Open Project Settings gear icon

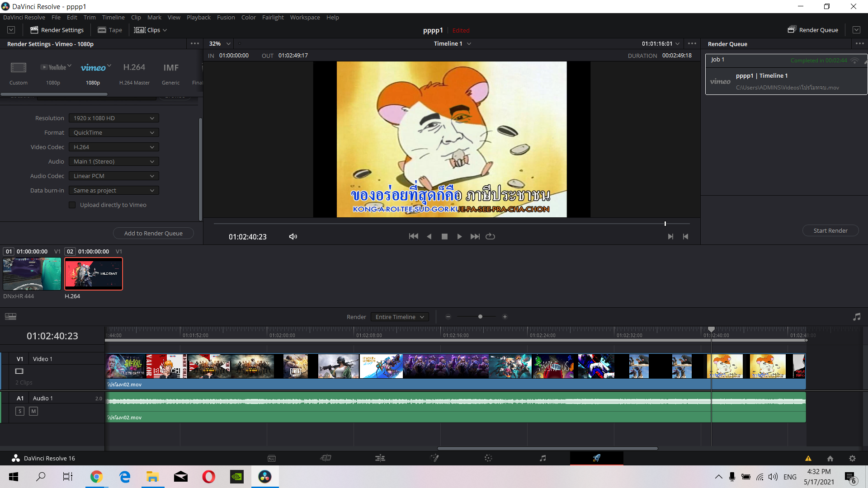pyautogui.click(x=852, y=458)
